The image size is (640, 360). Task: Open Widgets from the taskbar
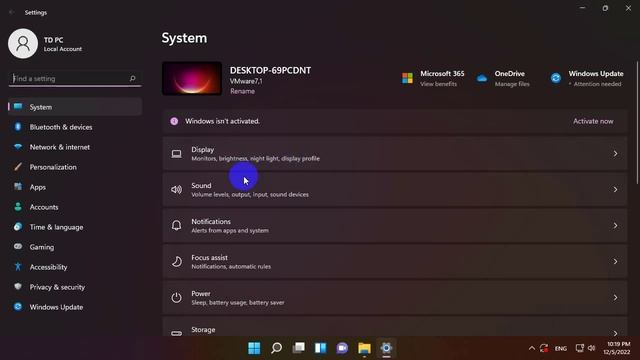pos(320,348)
